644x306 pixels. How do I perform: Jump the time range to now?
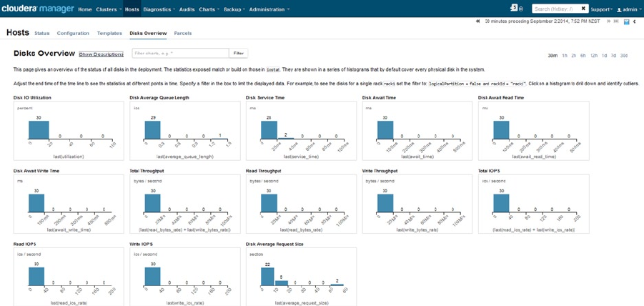pyautogui.click(x=616, y=21)
